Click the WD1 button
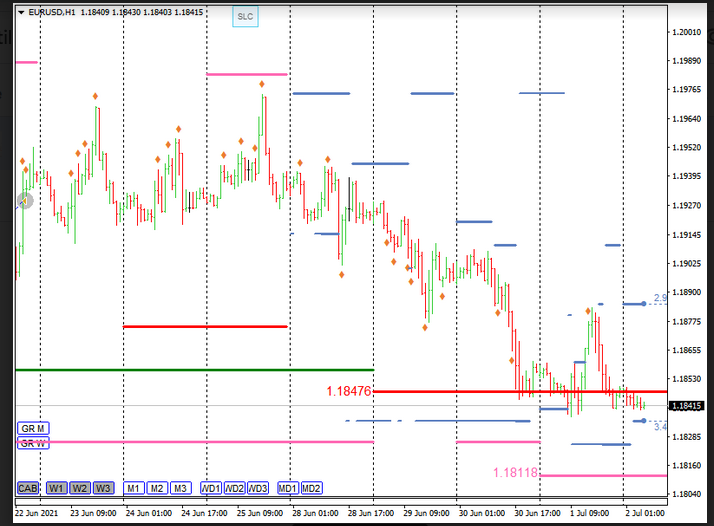 [210, 488]
